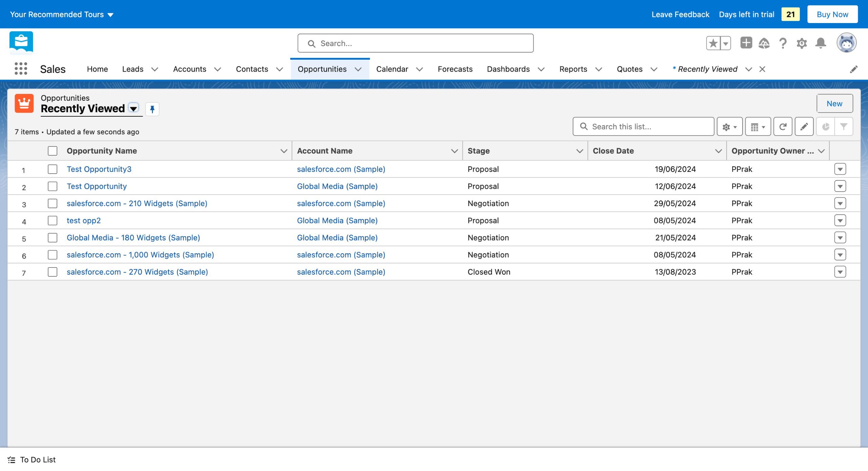Image resolution: width=868 pixels, height=471 pixels.
Task: Select checkbox for test opp2 row
Action: point(53,220)
